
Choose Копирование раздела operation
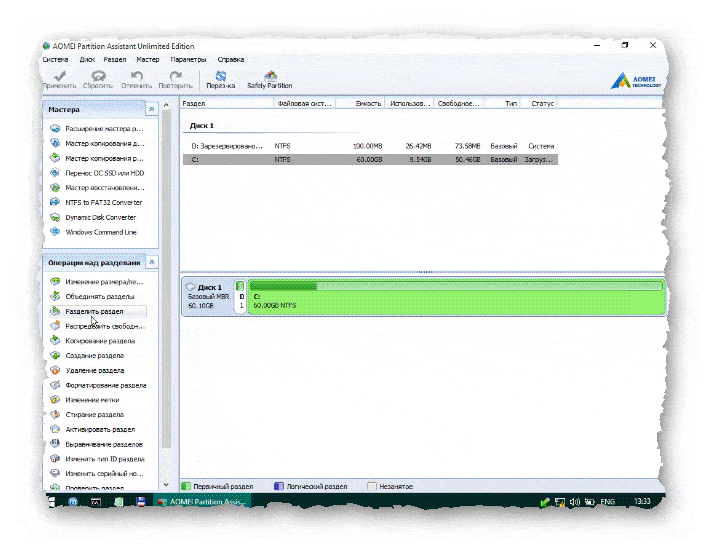tap(92, 341)
